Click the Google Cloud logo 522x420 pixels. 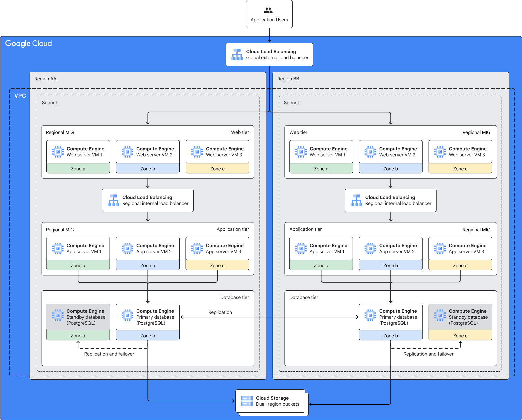click(29, 43)
